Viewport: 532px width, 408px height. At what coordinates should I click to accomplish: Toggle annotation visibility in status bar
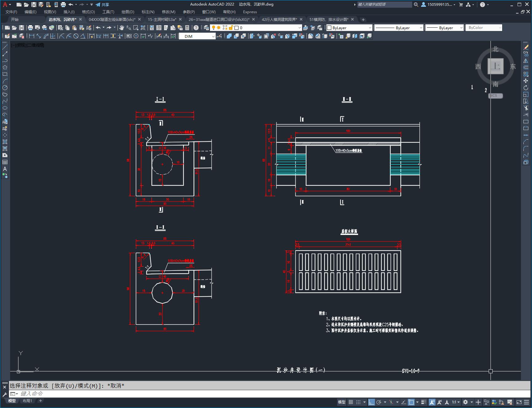click(x=432, y=402)
